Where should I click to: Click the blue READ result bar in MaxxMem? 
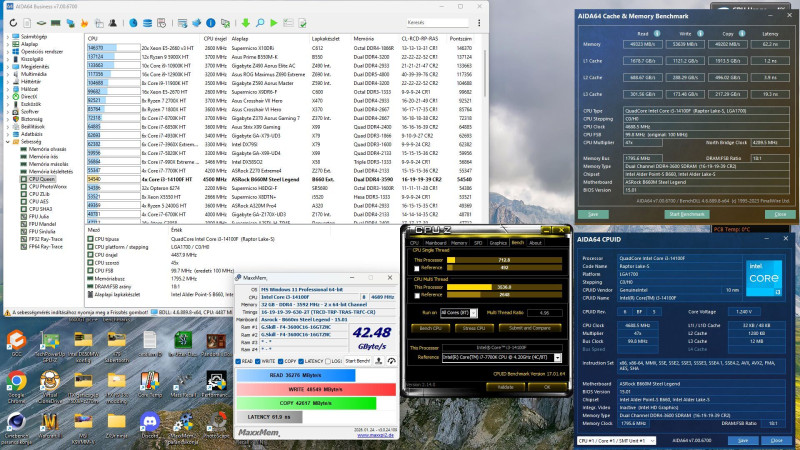(295, 375)
